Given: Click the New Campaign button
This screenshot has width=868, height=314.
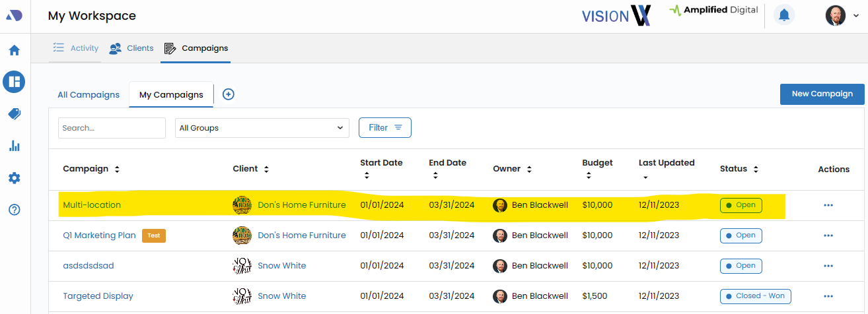Looking at the screenshot, I should click(x=822, y=94).
